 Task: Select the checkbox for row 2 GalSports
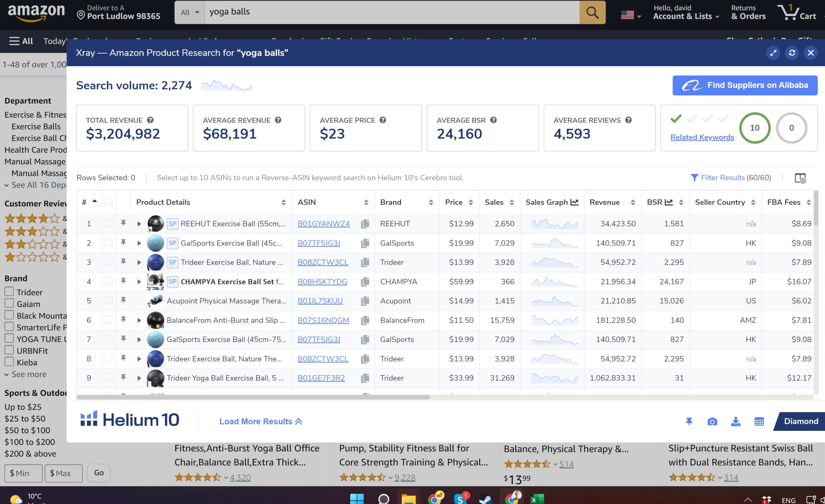[109, 242]
